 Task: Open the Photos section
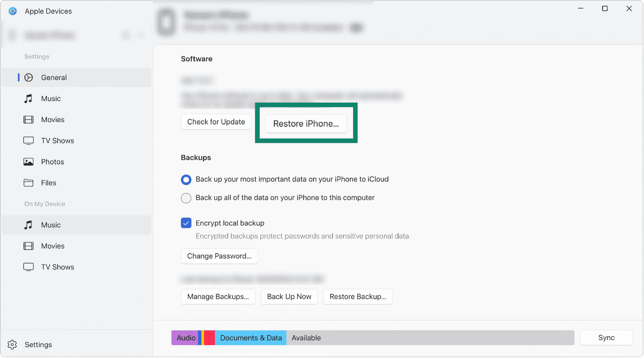coord(77,162)
